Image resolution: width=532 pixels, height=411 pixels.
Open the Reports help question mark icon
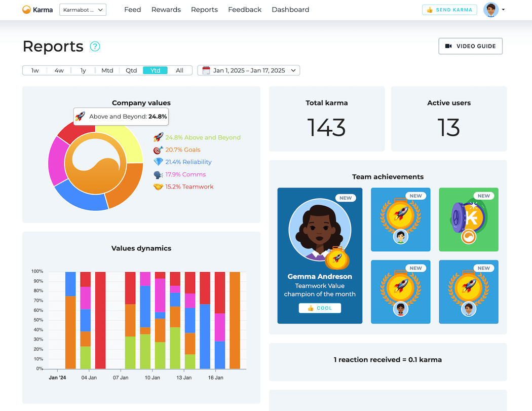tap(95, 47)
